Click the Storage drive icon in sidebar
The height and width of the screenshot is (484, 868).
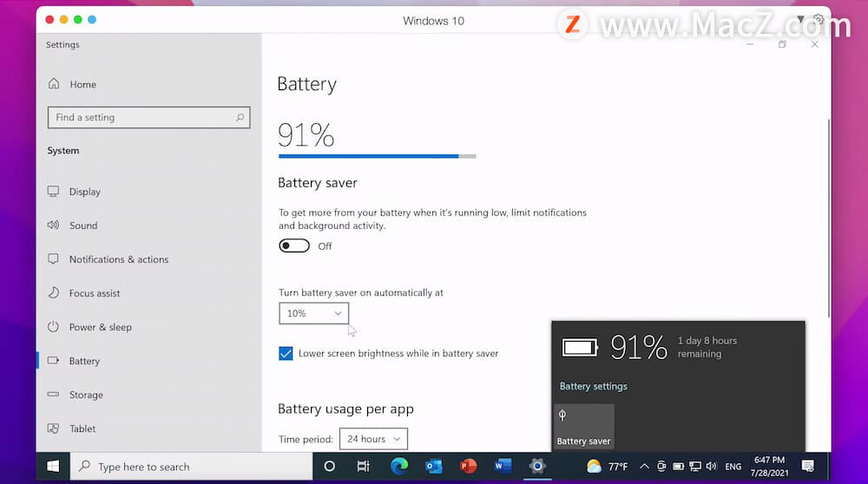click(x=53, y=395)
